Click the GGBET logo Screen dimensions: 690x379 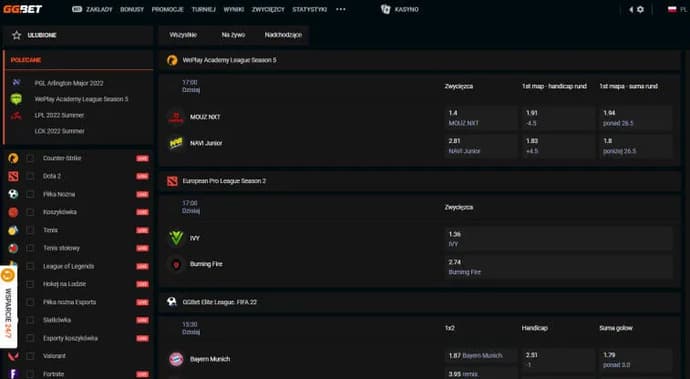[22, 9]
